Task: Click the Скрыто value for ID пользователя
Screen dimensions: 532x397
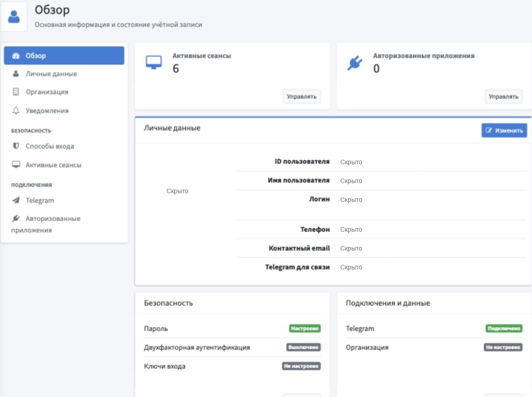Action: [x=351, y=162]
